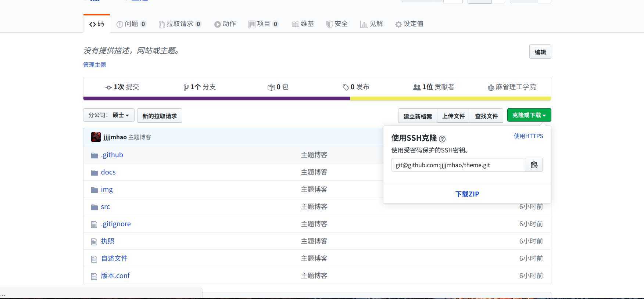
Task: Click the 主题博客 message on docs row
Action: point(314,172)
